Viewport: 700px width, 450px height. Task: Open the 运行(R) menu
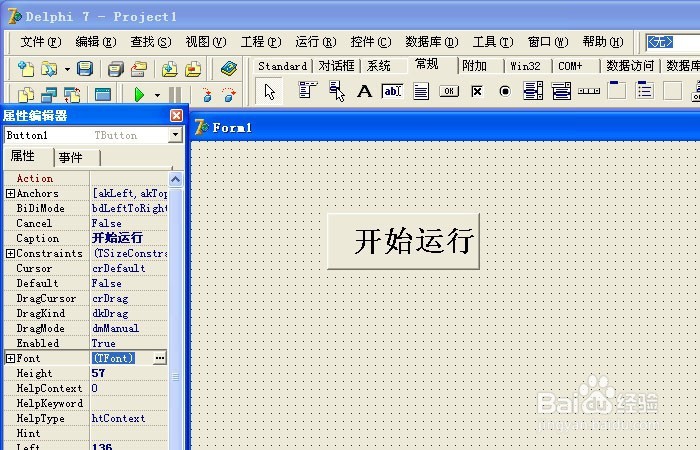pyautogui.click(x=316, y=42)
